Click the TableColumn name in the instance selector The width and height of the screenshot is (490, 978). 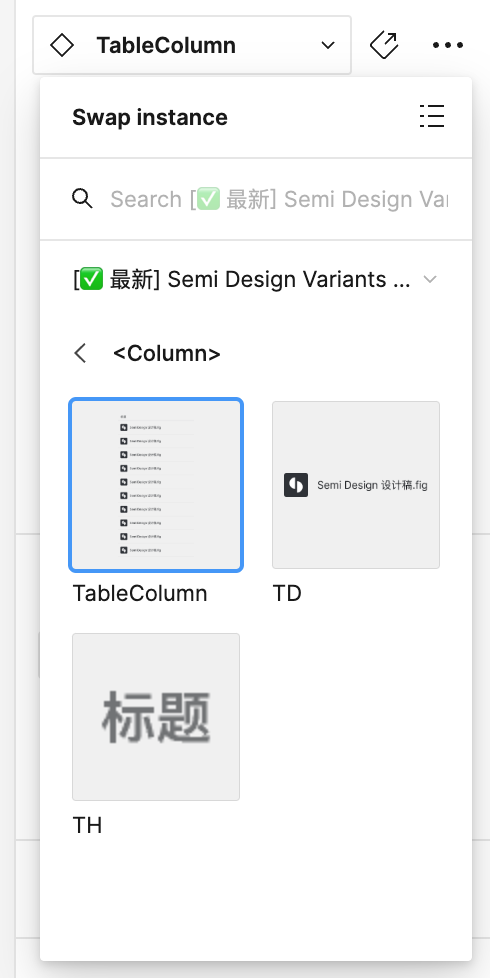point(166,46)
